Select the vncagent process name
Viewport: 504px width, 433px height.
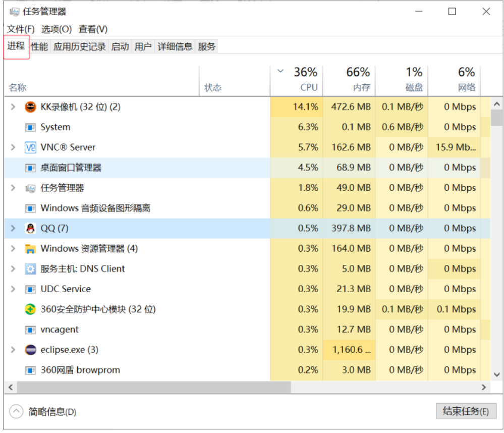[60, 330]
